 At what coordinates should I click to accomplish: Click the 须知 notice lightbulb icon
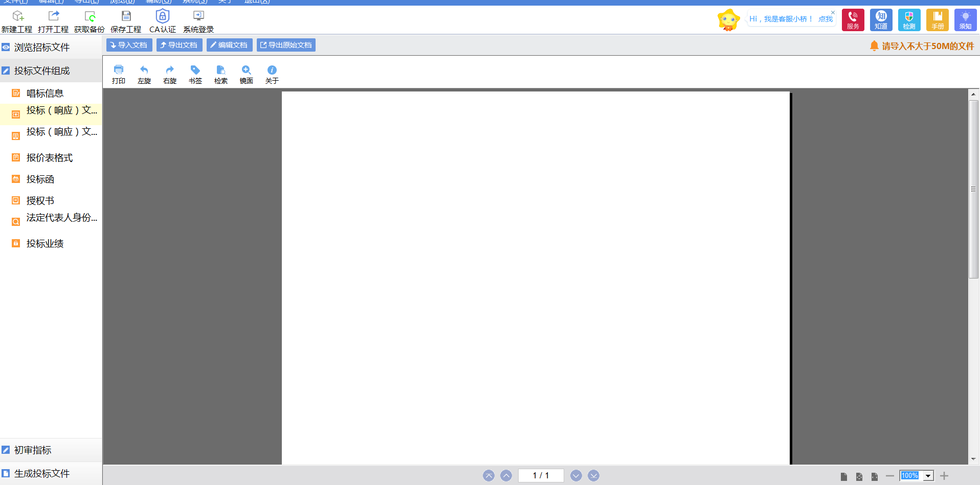click(x=966, y=20)
